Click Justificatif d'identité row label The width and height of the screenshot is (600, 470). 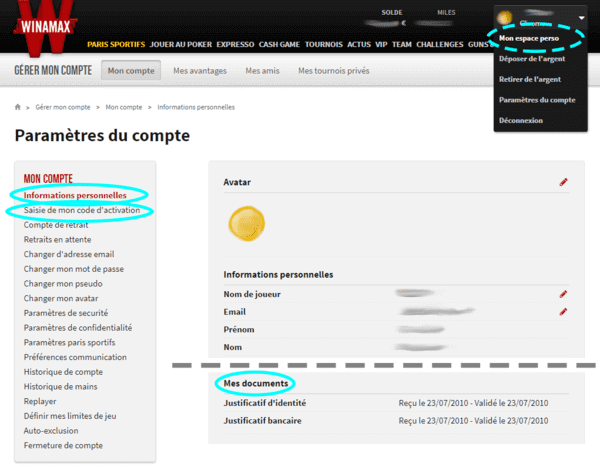(265, 403)
